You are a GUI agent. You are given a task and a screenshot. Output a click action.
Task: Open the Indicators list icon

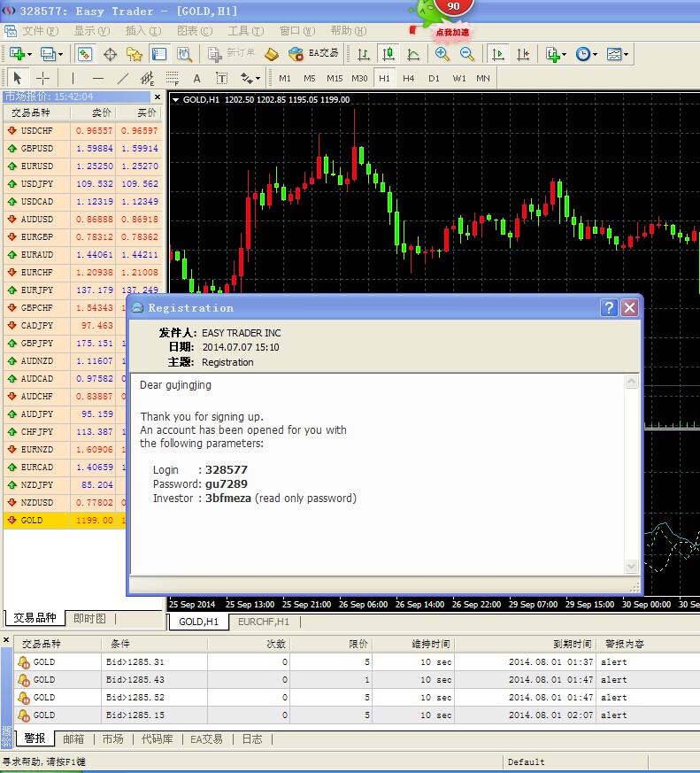coord(553,54)
